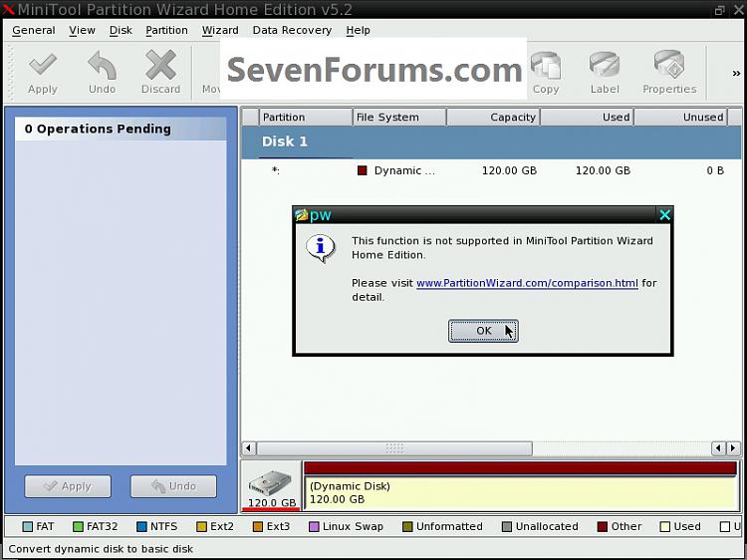Click the Other legend color swatch
Image resolution: width=747 pixels, height=560 pixels.
coord(603,527)
